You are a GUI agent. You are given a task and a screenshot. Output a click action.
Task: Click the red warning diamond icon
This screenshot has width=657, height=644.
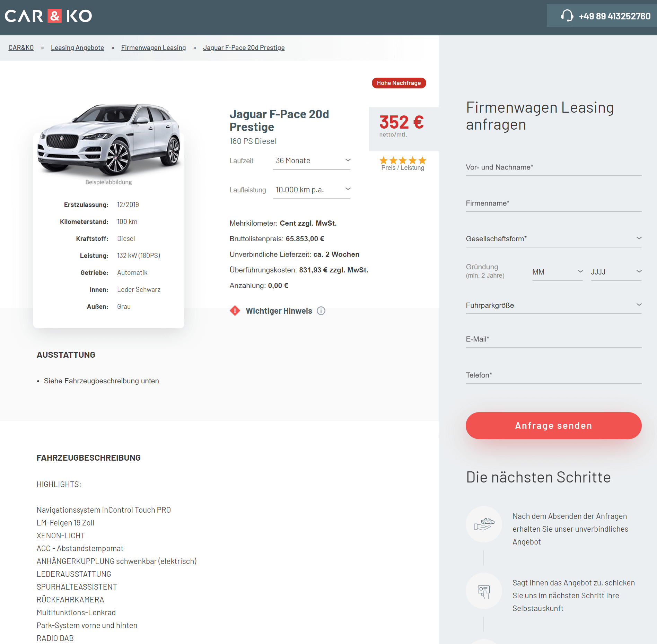(x=235, y=311)
